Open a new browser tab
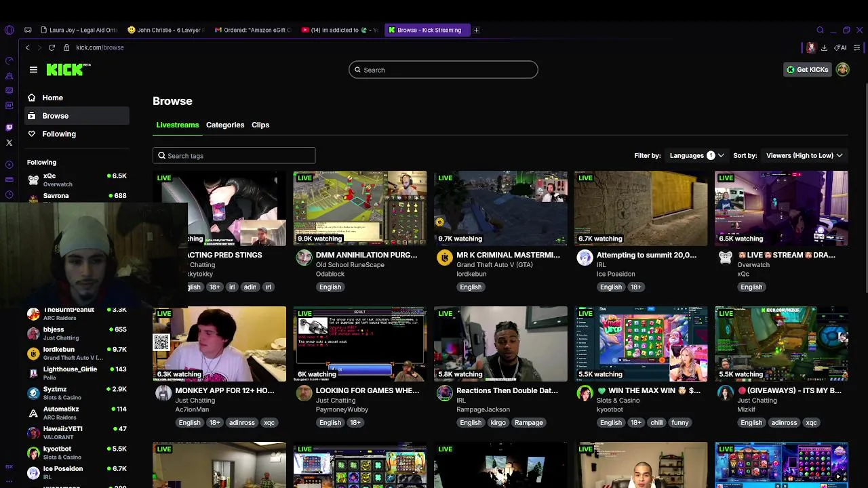This screenshot has height=488, width=868. click(476, 30)
